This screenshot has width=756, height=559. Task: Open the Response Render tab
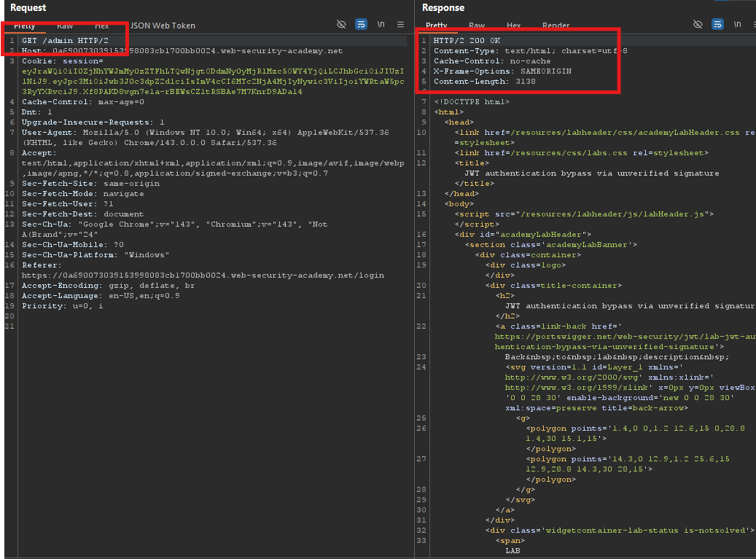[556, 26]
